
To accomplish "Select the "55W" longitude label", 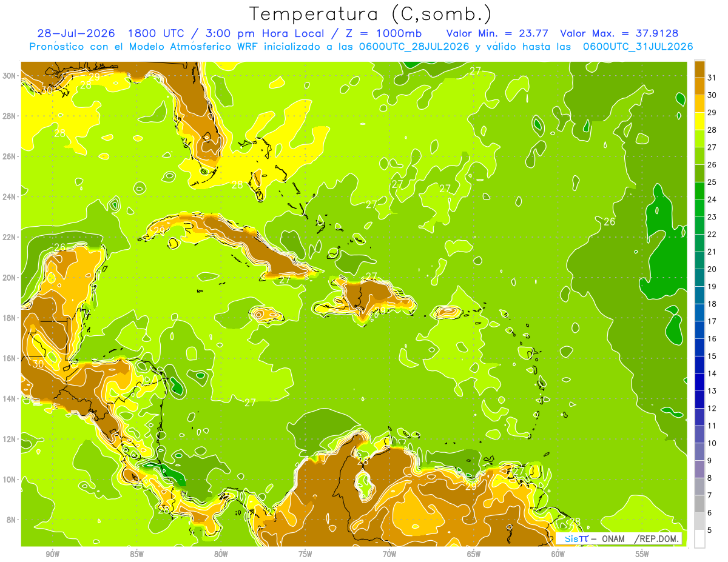I will (642, 554).
